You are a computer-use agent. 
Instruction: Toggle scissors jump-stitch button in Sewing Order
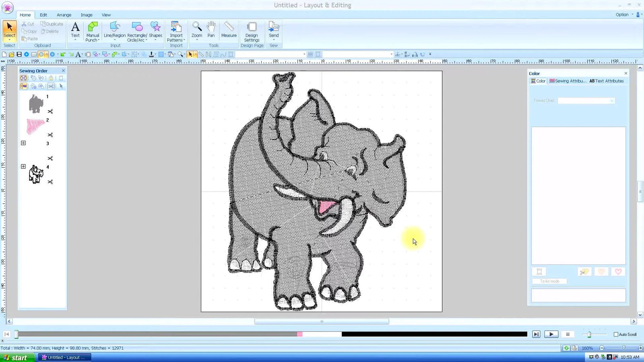click(52, 86)
